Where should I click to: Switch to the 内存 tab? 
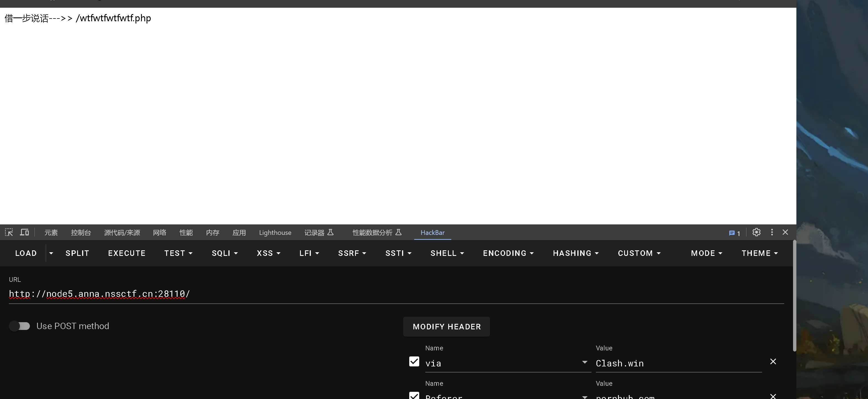(213, 233)
